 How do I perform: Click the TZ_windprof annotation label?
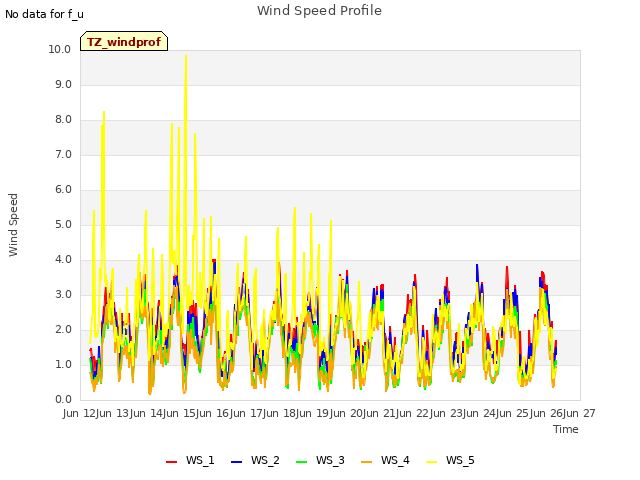[124, 41]
